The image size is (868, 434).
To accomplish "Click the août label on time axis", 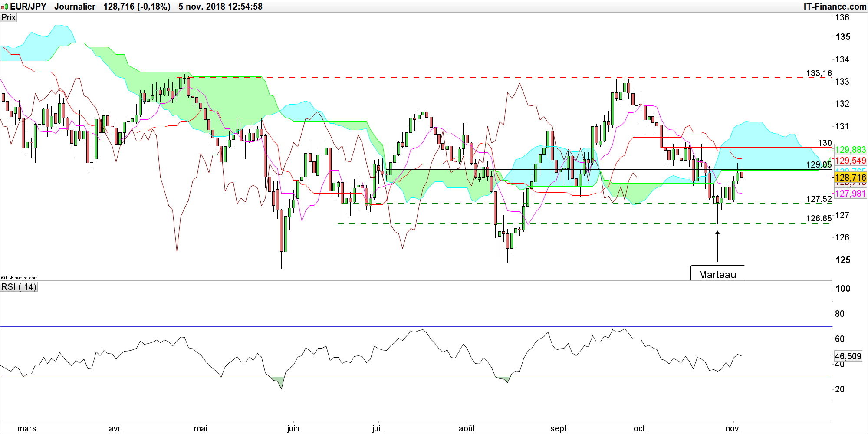I will [x=467, y=428].
